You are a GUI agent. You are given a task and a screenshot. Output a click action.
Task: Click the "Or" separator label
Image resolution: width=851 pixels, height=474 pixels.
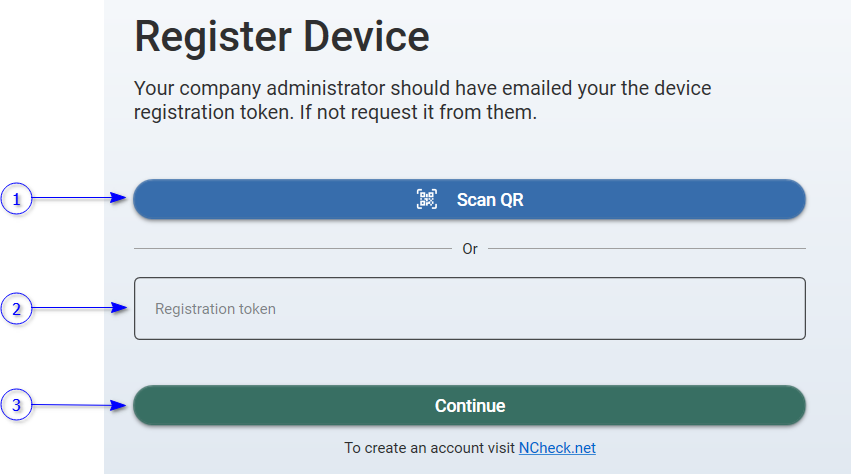click(x=470, y=249)
